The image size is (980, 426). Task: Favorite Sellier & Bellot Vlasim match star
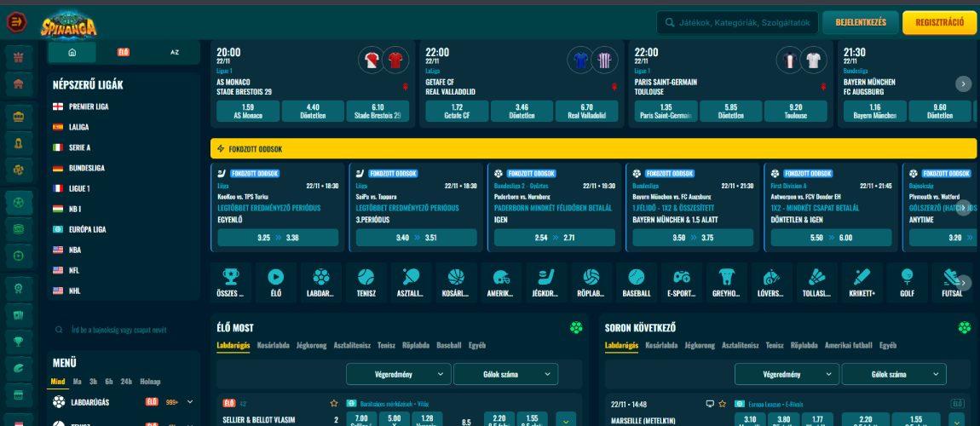click(334, 404)
